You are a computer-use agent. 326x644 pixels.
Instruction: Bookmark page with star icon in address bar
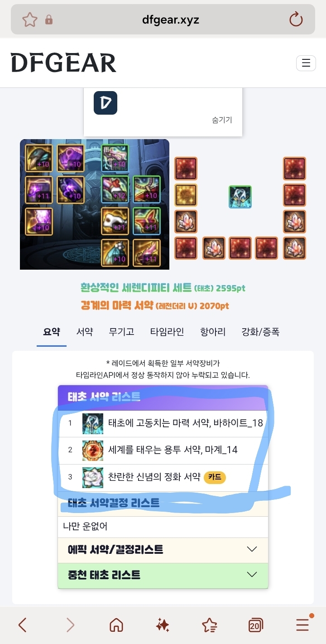coord(29,19)
